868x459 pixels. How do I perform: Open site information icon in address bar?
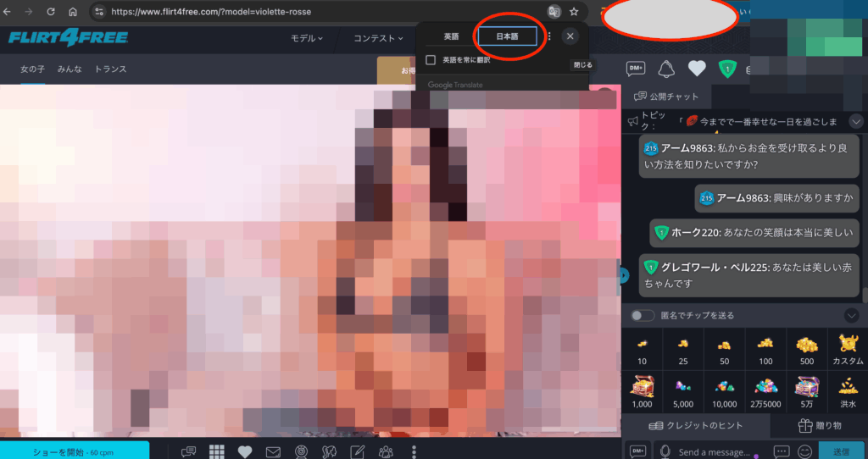tap(98, 11)
